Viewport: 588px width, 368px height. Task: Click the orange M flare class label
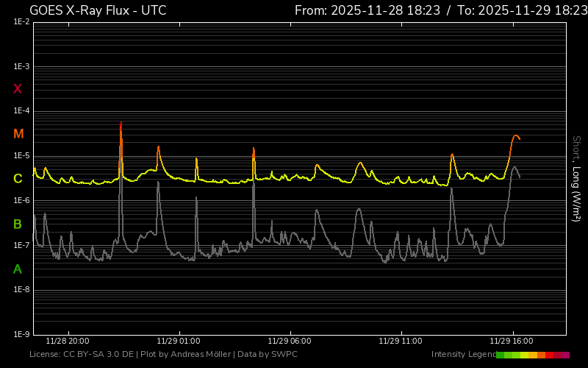tap(18, 134)
